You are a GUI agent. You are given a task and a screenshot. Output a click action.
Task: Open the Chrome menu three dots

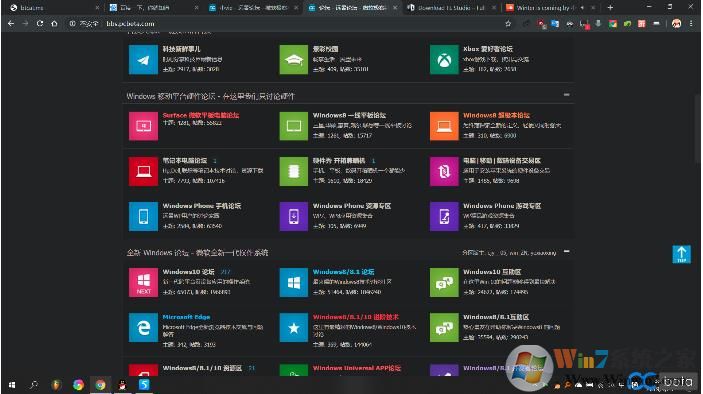click(x=692, y=23)
